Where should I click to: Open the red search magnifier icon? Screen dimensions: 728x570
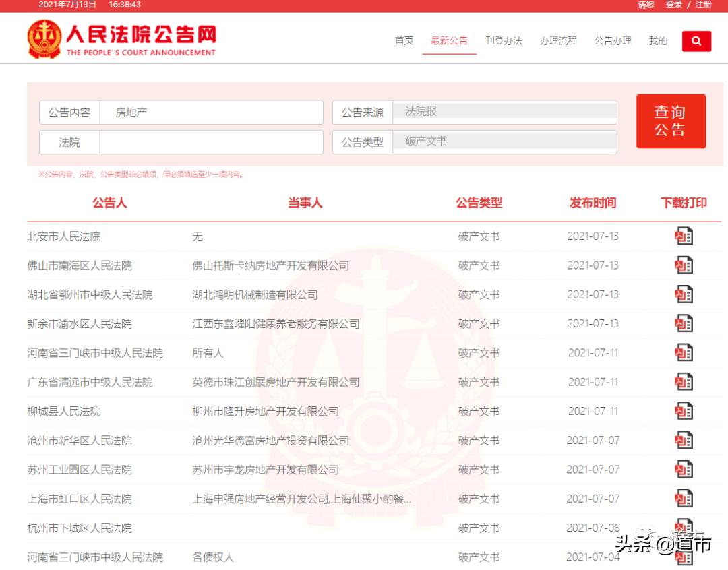(x=696, y=41)
